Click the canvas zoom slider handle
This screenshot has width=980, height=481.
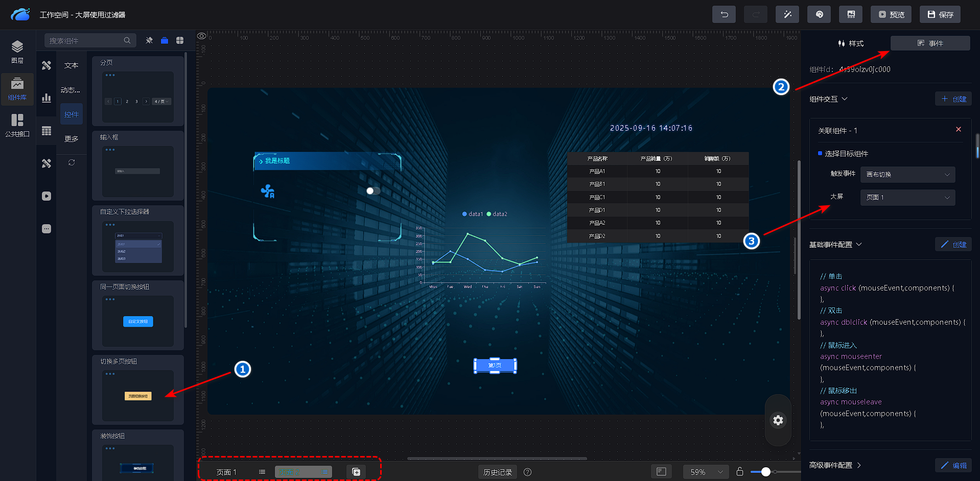[x=765, y=472]
